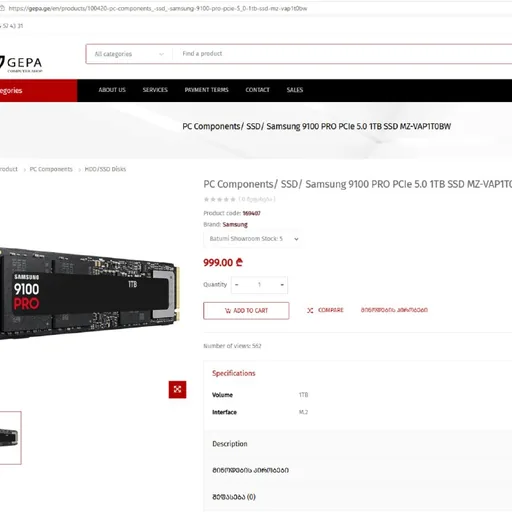Click the Find a product search field

[x=342, y=54]
